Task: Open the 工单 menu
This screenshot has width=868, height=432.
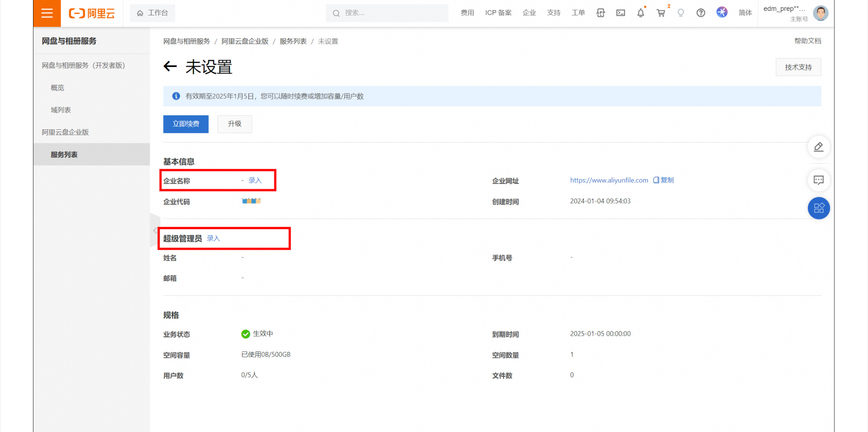Action: [x=578, y=13]
